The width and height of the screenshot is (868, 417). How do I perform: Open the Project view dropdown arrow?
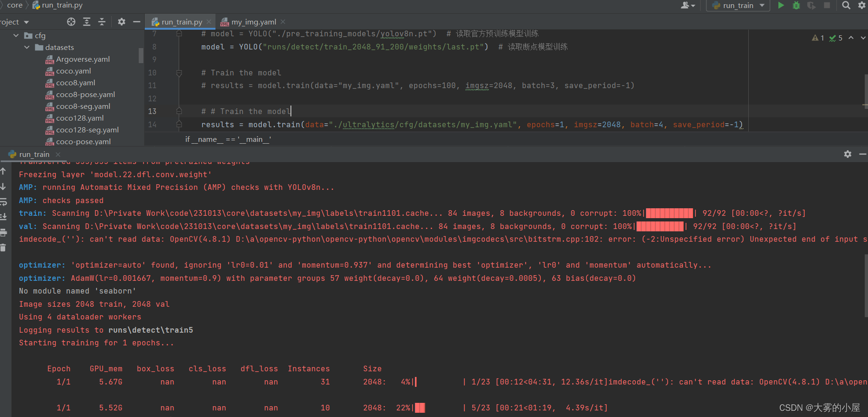pyautogui.click(x=26, y=22)
